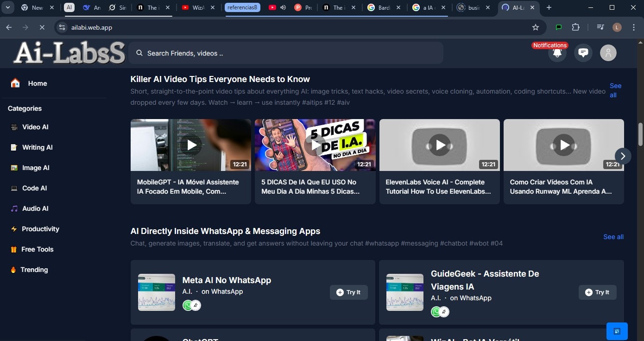Screen dimensions: 644x341
Task: Click the blue floating button at bottom right
Action: pos(617,331)
